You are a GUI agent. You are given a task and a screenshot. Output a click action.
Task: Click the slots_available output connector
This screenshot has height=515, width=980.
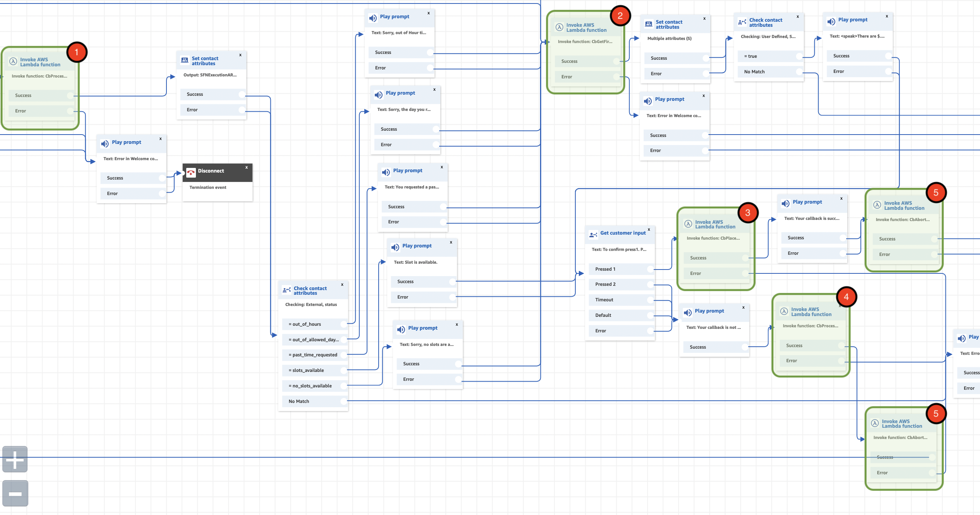(344, 370)
